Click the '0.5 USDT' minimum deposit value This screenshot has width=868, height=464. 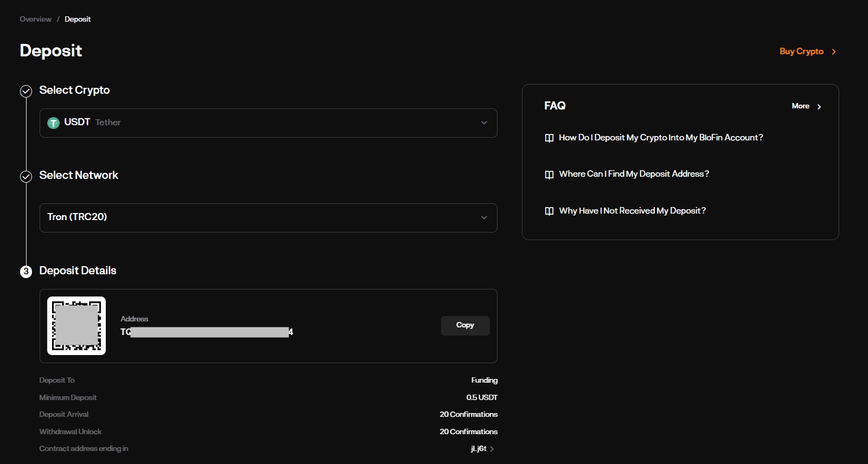tap(482, 398)
